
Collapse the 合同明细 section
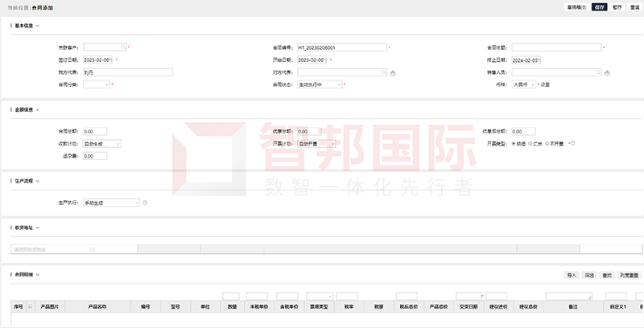point(37,275)
